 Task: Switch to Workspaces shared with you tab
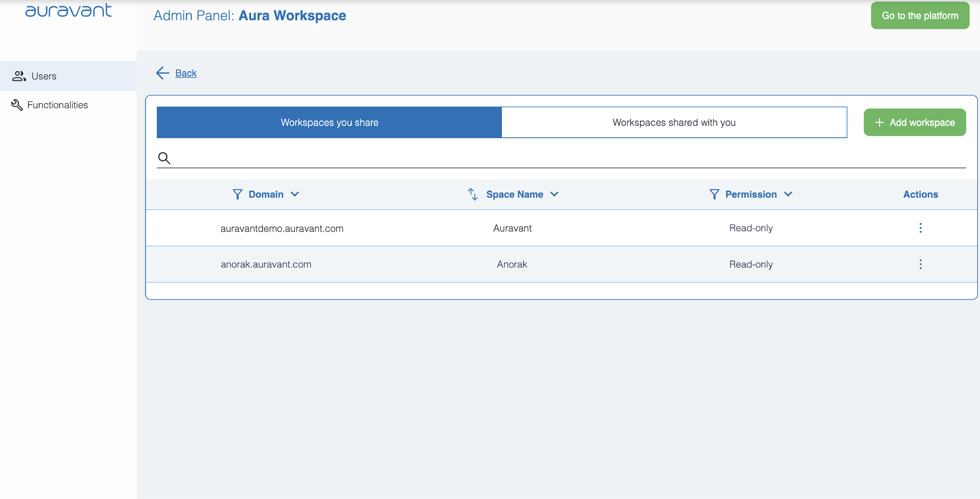[x=674, y=123]
